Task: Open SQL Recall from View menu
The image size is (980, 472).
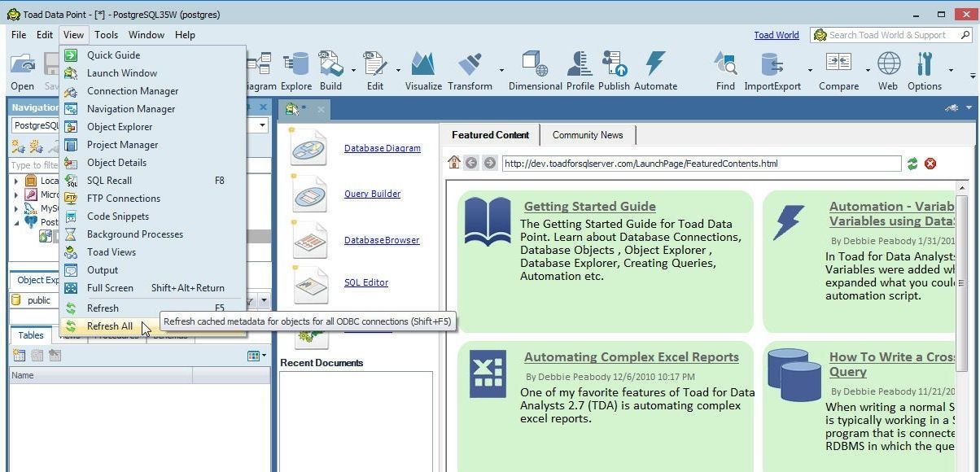Action: (153, 181)
